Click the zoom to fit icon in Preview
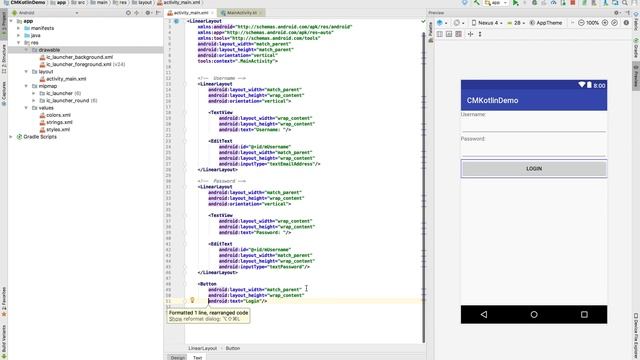The height and width of the screenshot is (360, 640). 614,23
